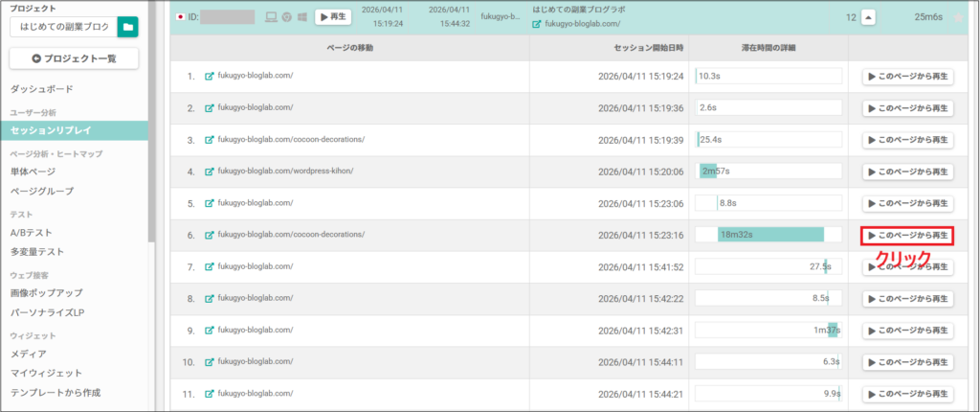This screenshot has height=412, width=980.
Task: Collapse the session details with up-arrow button
Action: point(868,17)
